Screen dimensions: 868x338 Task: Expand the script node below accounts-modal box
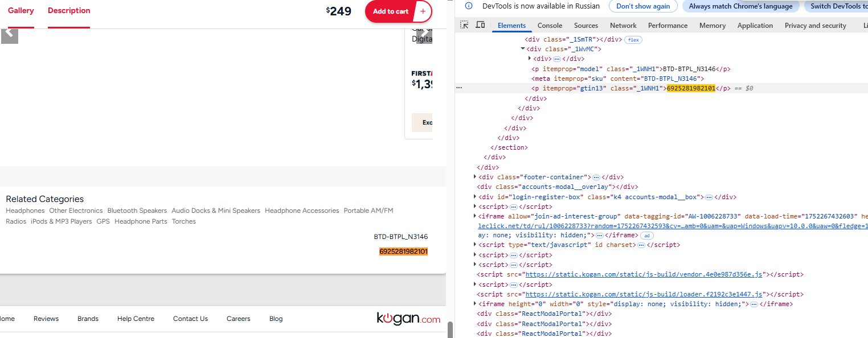(x=475, y=207)
